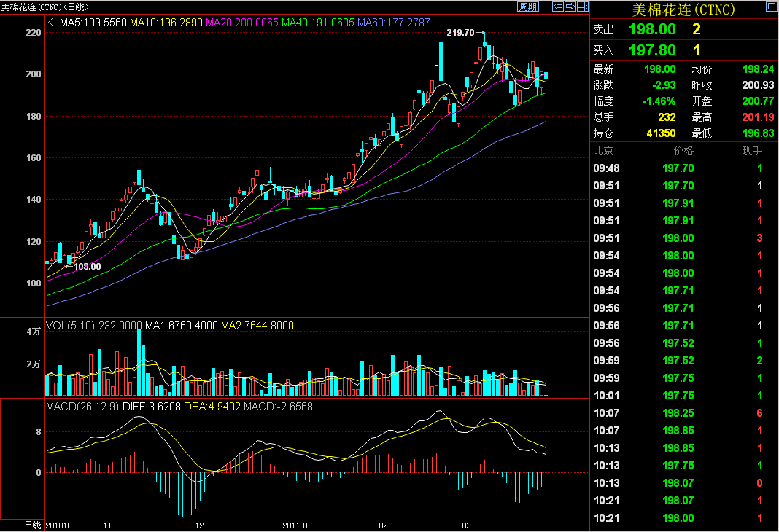
Task: Click the square window icon beside 美棉花连 title
Action: [771, 8]
